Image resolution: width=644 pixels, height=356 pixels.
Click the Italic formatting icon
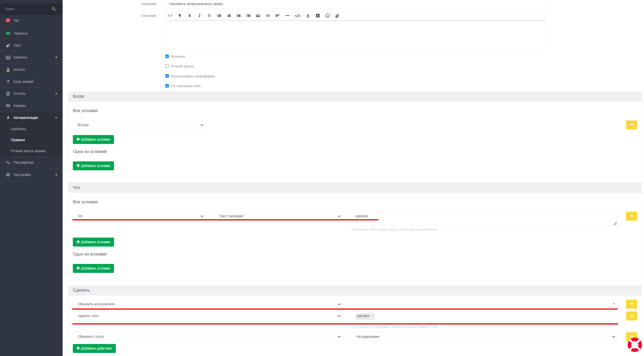coord(199,16)
